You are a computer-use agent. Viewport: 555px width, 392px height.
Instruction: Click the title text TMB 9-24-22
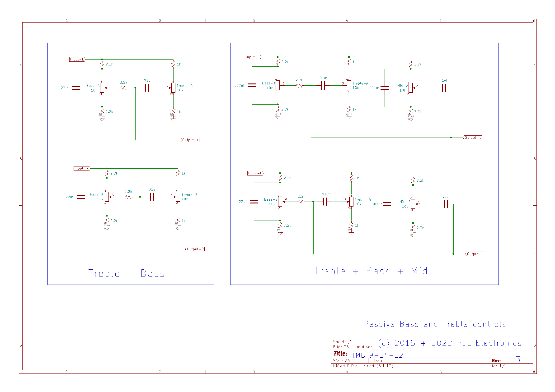click(377, 355)
